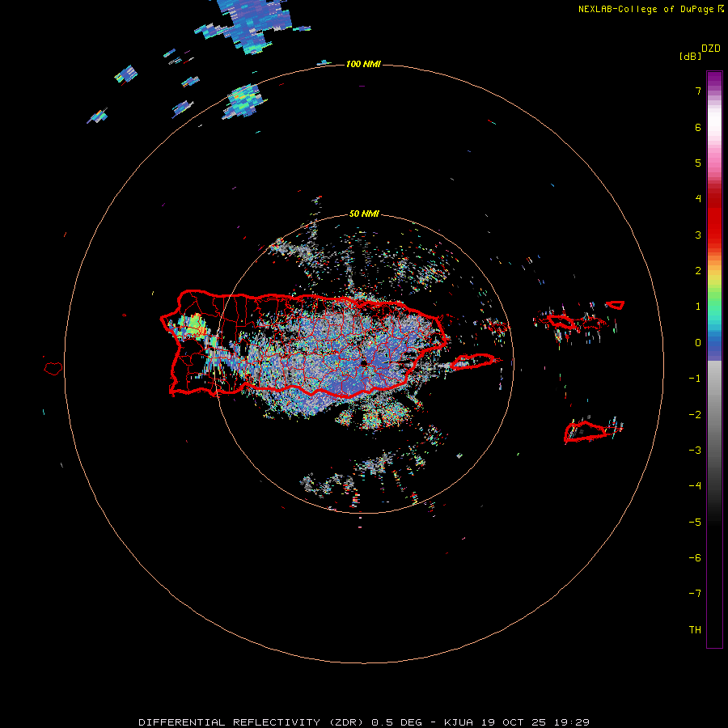
Task: Click the -5 tick label on the scale
Action: click(695, 523)
